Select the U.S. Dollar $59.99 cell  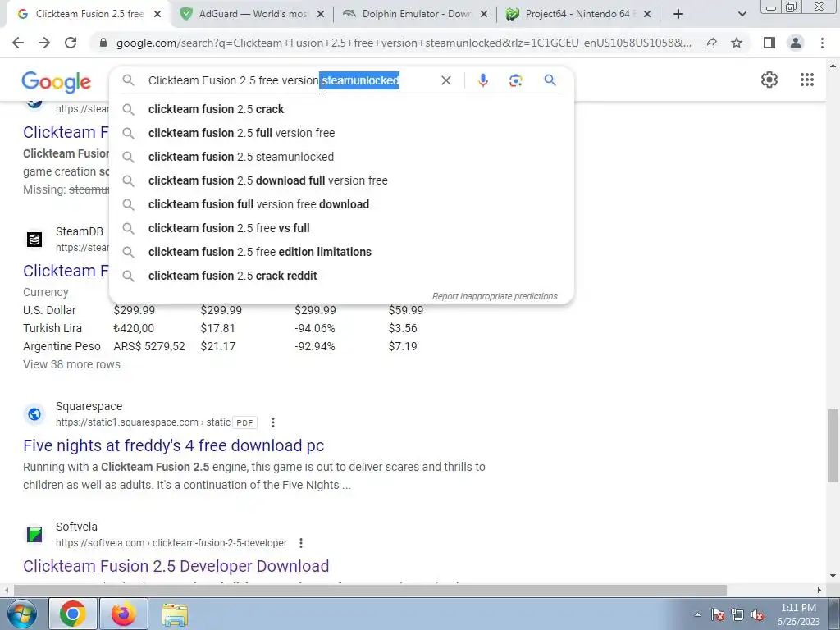(x=405, y=310)
